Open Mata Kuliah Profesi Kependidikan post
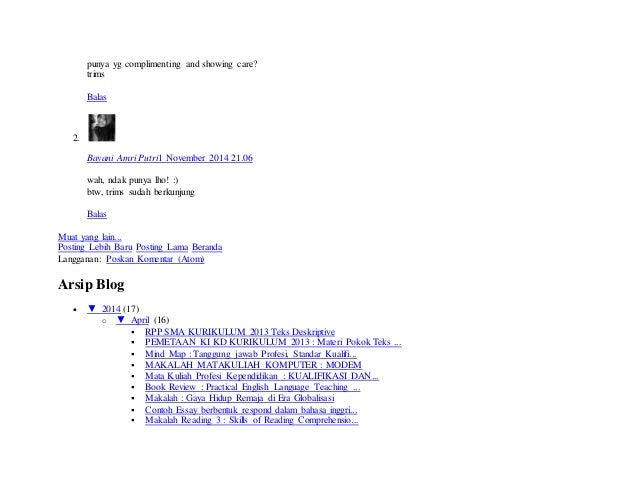Viewport: 638px width, 493px height. point(262,376)
